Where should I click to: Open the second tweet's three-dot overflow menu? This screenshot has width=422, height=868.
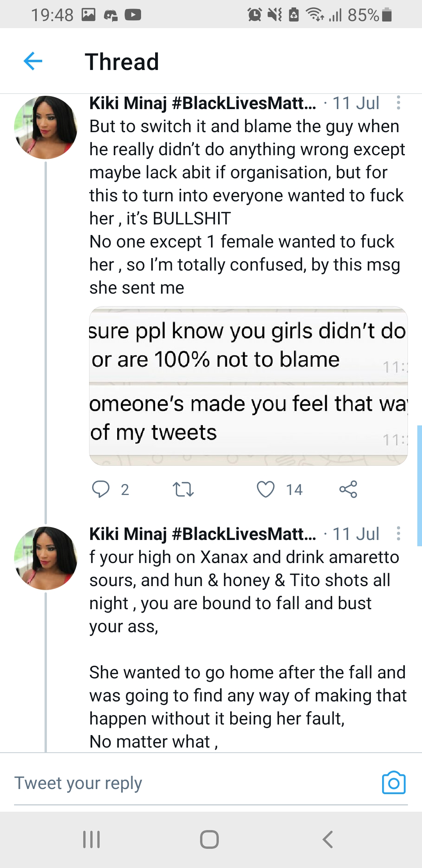[398, 533]
